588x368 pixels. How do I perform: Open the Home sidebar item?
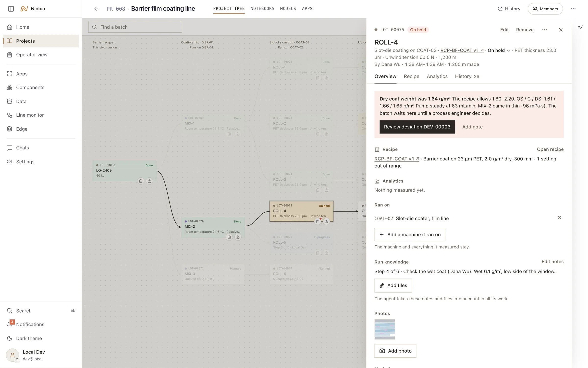(41, 27)
